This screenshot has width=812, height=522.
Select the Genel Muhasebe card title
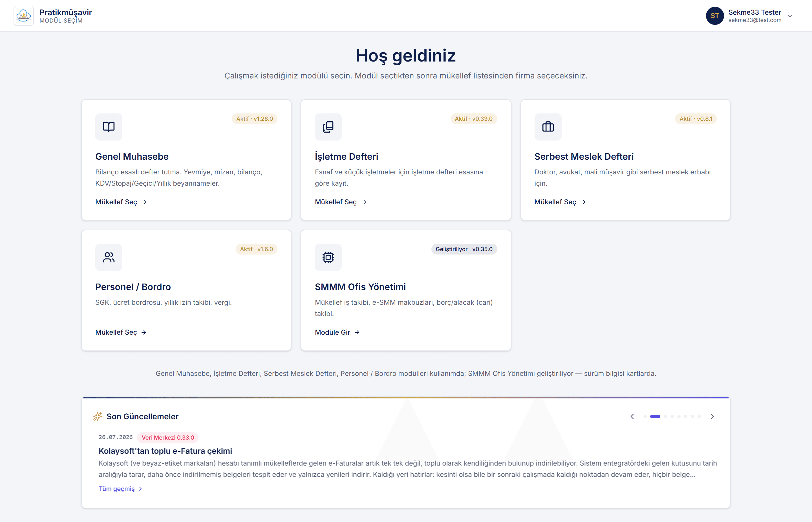(x=132, y=157)
